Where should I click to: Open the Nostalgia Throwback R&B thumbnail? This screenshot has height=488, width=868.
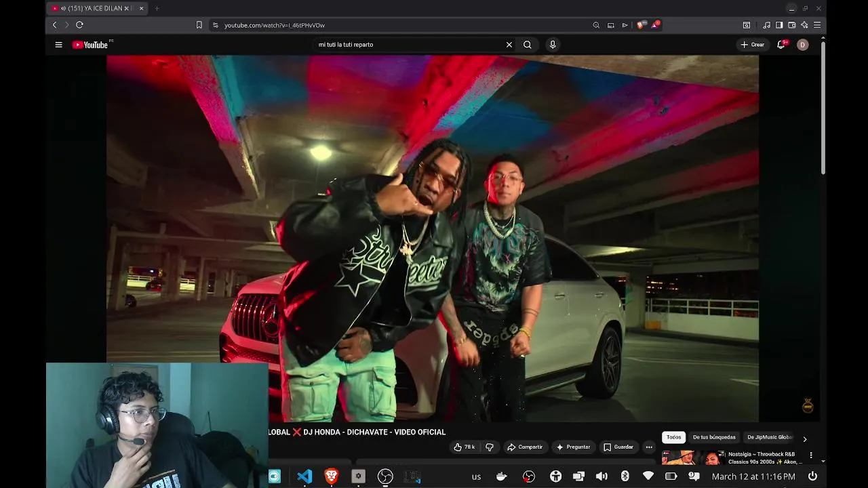[692, 457]
